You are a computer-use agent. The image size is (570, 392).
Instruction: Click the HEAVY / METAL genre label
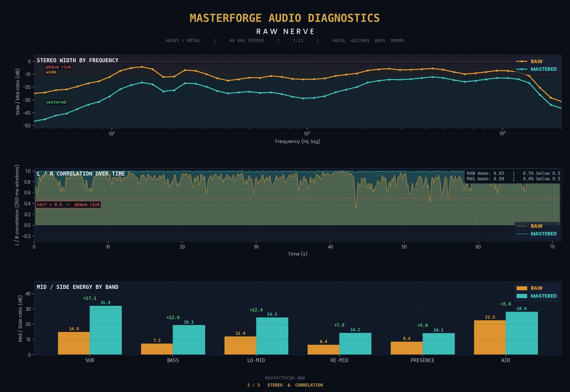(x=183, y=41)
